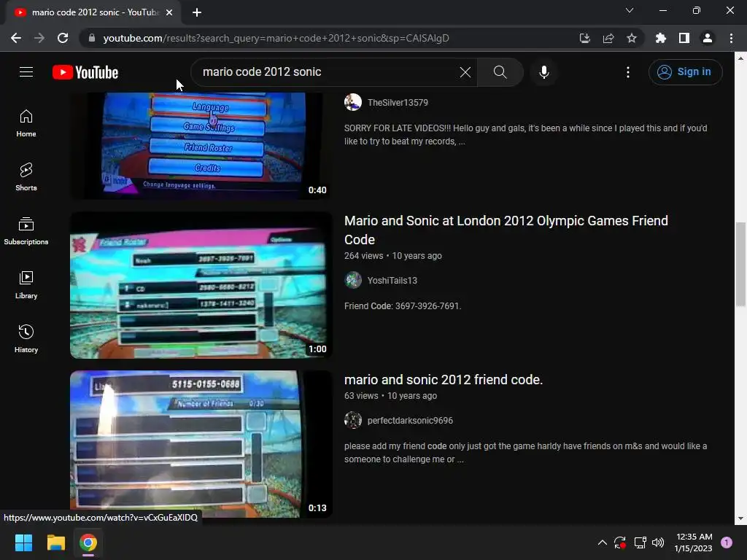Open network display icon in tray
Viewport: 747px width, 560px height.
tap(640, 542)
